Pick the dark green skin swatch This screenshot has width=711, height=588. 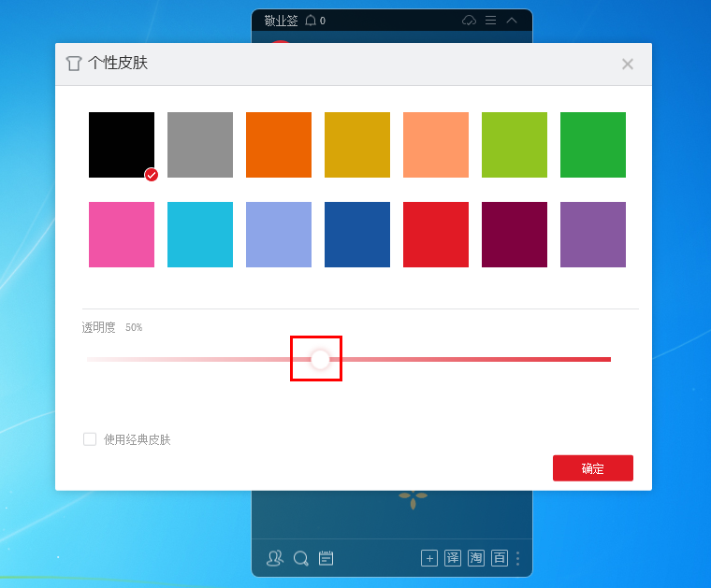click(x=593, y=145)
